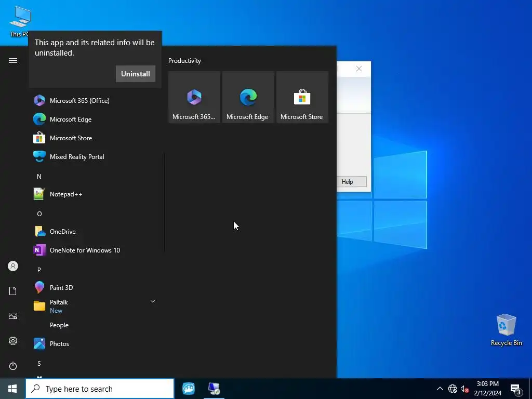
Task: Close the background dialog window
Action: tap(359, 69)
